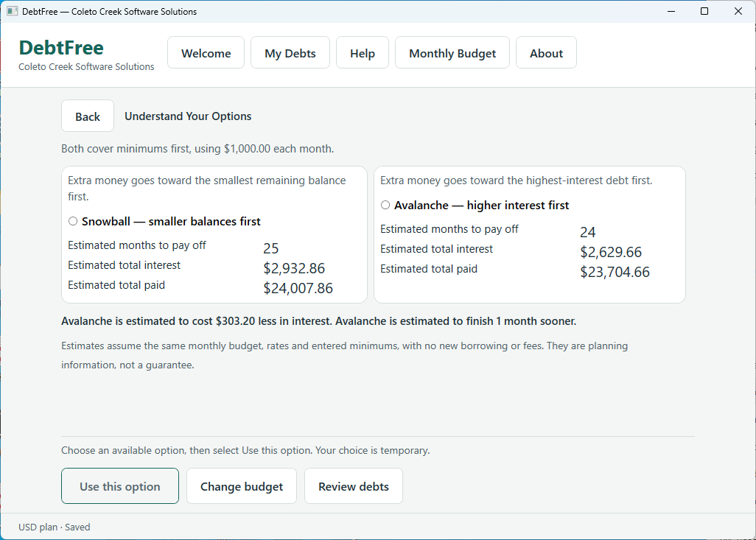Select the Snowball radio option
The width and height of the screenshot is (756, 540).
coord(73,221)
